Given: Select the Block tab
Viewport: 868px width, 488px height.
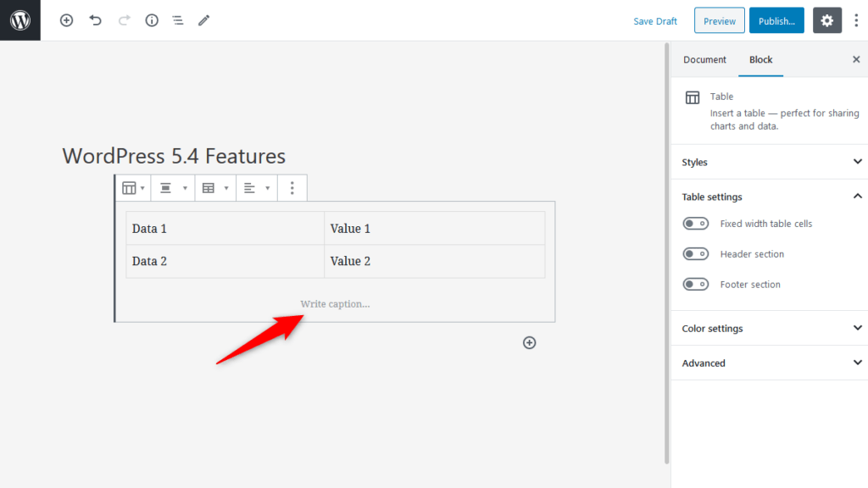Looking at the screenshot, I should tap(760, 60).
